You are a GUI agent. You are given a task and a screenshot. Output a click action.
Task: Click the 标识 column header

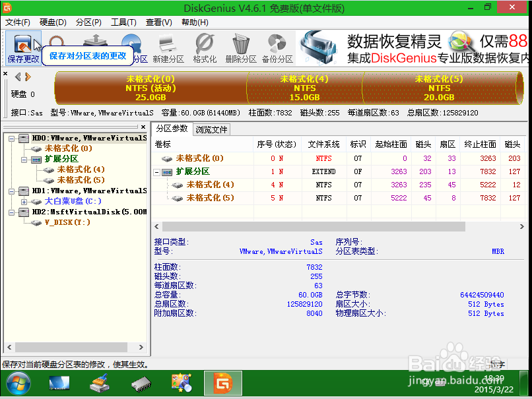(x=358, y=144)
